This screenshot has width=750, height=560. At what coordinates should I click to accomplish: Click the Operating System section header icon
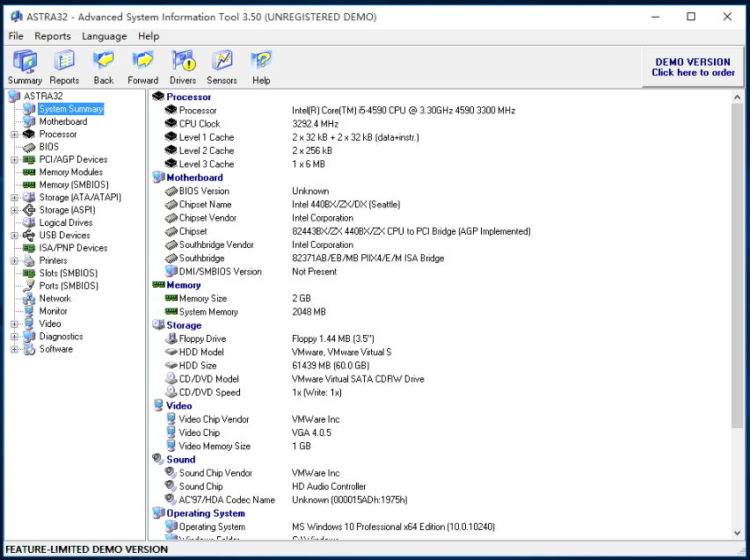tap(158, 513)
